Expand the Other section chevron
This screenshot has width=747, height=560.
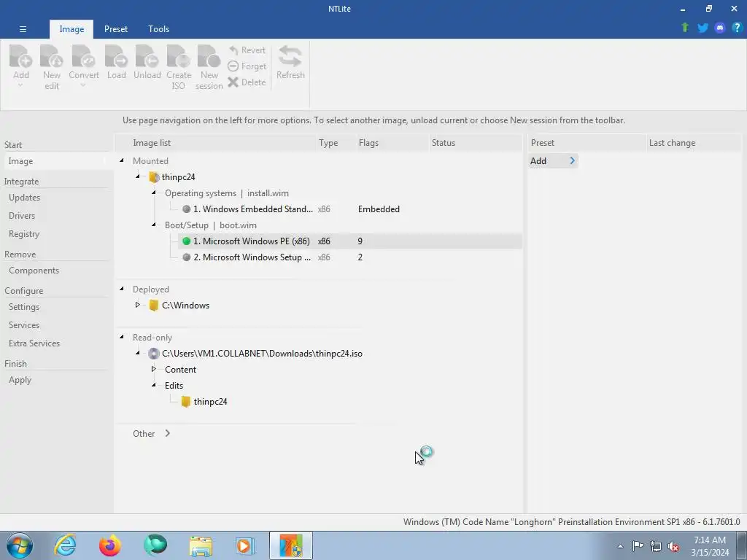click(x=167, y=433)
